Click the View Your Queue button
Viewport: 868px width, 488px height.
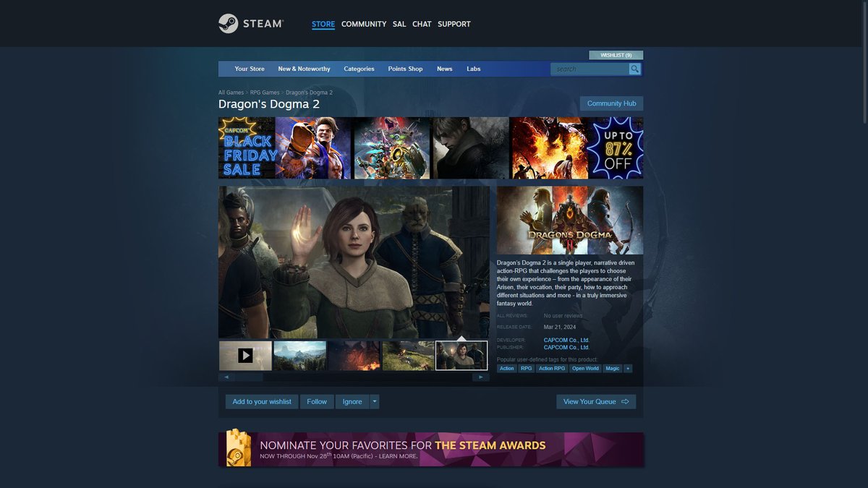(x=596, y=401)
